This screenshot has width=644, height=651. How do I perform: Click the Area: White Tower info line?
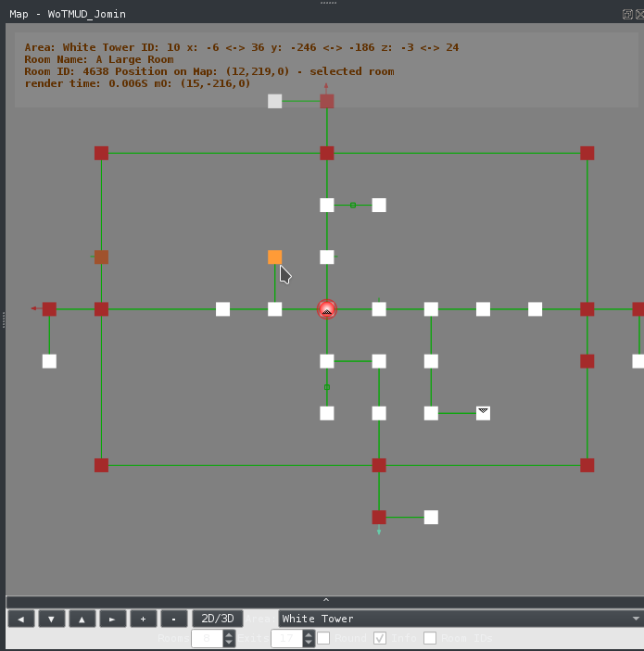[242, 47]
